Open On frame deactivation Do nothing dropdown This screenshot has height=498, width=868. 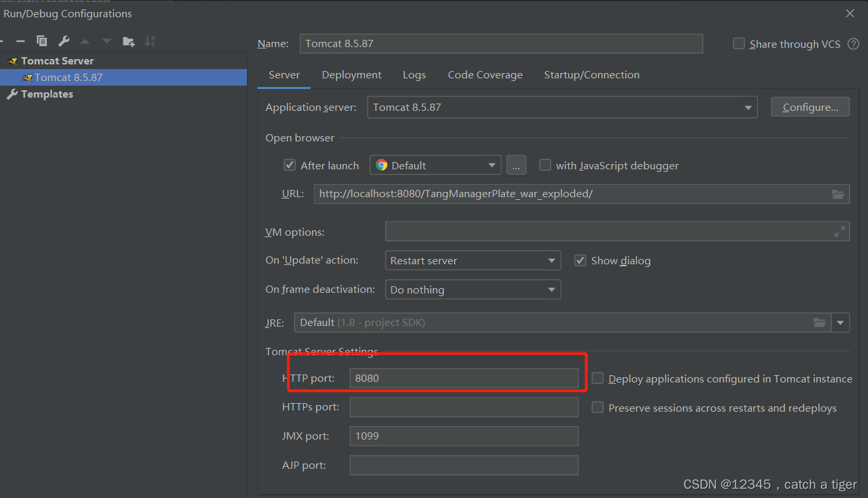(472, 290)
